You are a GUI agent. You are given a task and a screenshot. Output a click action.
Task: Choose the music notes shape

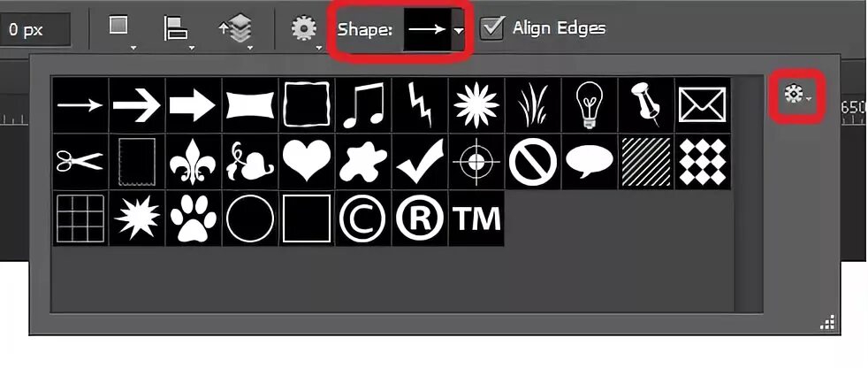pyautogui.click(x=363, y=104)
